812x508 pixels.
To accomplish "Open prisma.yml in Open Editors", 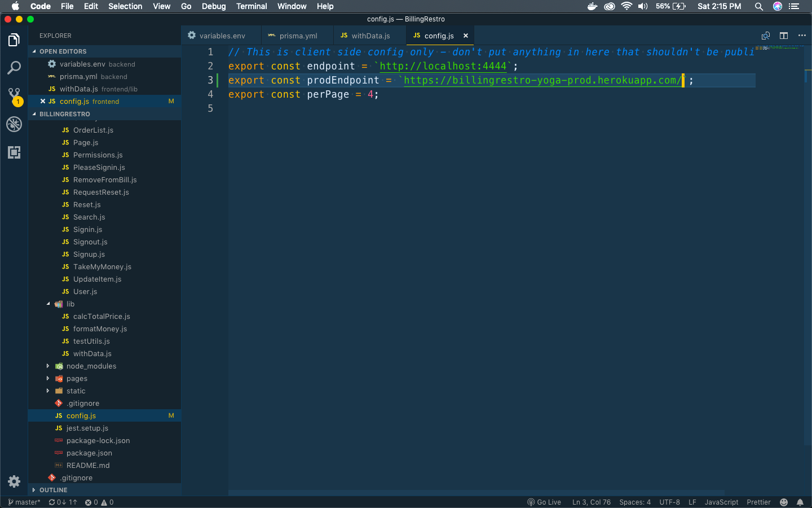I will pos(104,77).
